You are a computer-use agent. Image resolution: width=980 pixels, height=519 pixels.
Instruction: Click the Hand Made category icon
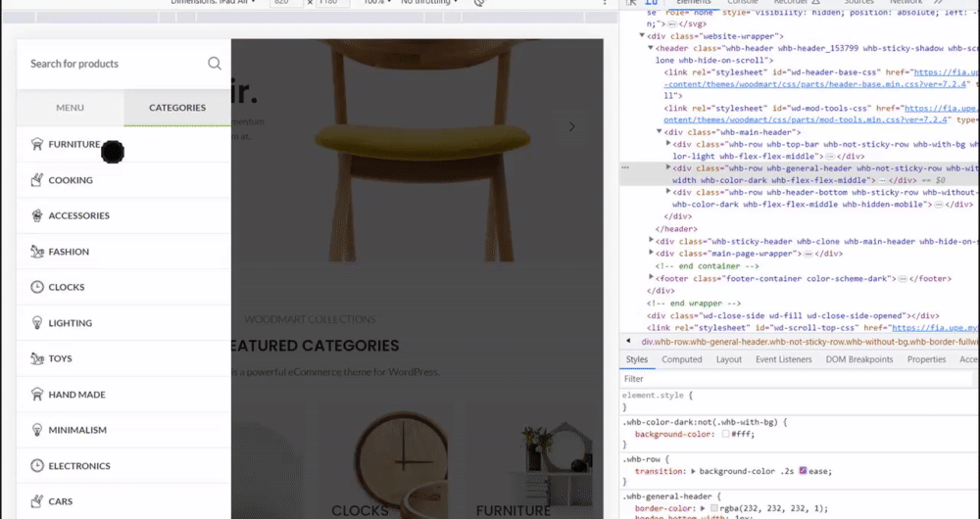37,394
